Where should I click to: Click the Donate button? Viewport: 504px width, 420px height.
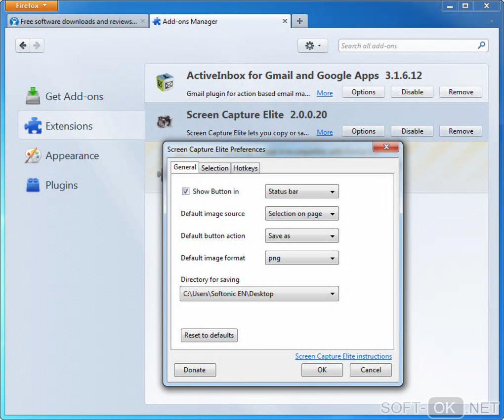195,370
